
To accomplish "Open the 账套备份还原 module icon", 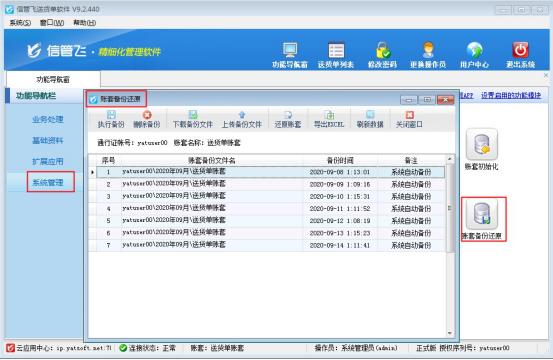I will coord(482,214).
